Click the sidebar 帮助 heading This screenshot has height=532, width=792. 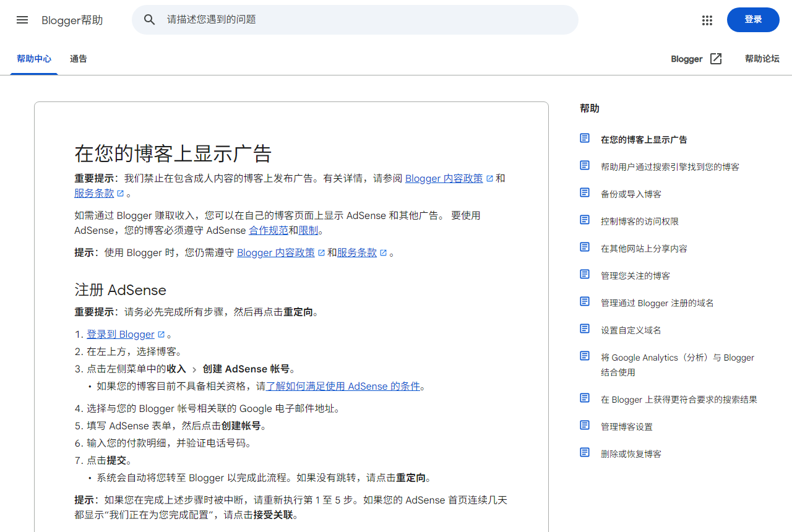coord(590,108)
